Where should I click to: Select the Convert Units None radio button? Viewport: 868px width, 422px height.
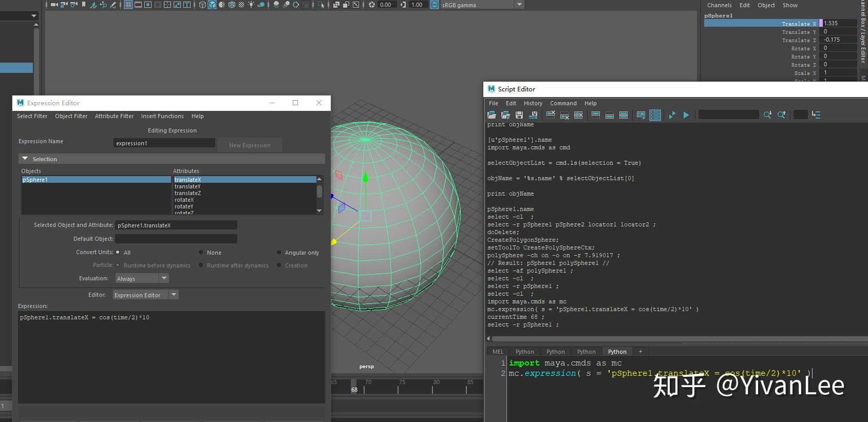[x=201, y=252]
